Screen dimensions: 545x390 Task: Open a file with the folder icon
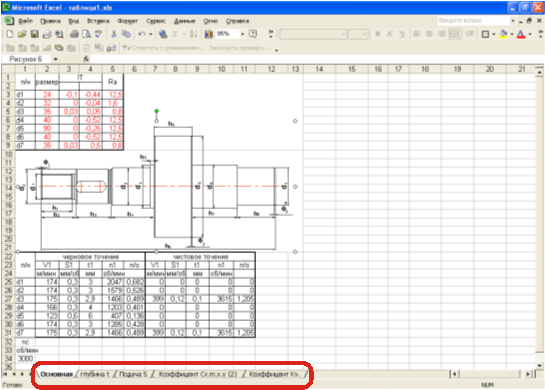tap(22, 34)
